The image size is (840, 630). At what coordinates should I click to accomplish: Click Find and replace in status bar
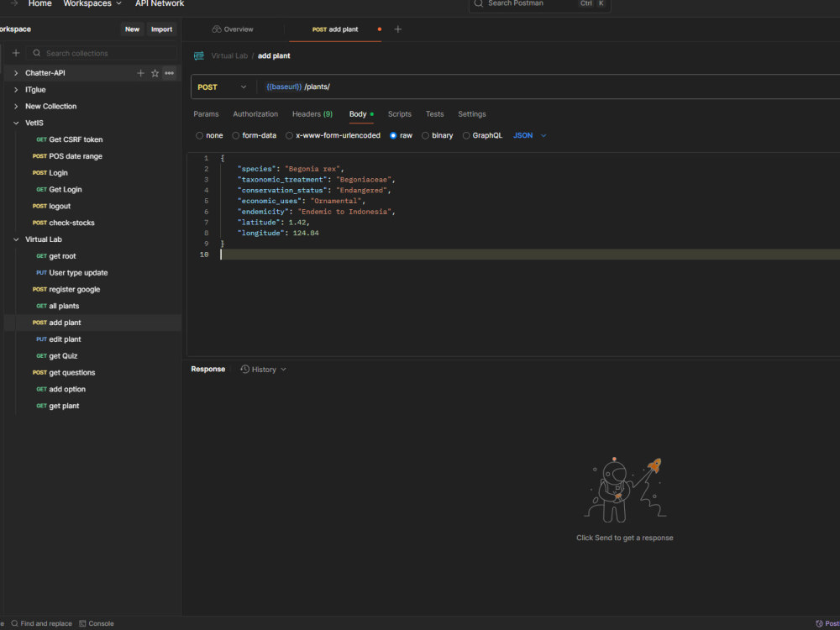(x=41, y=623)
